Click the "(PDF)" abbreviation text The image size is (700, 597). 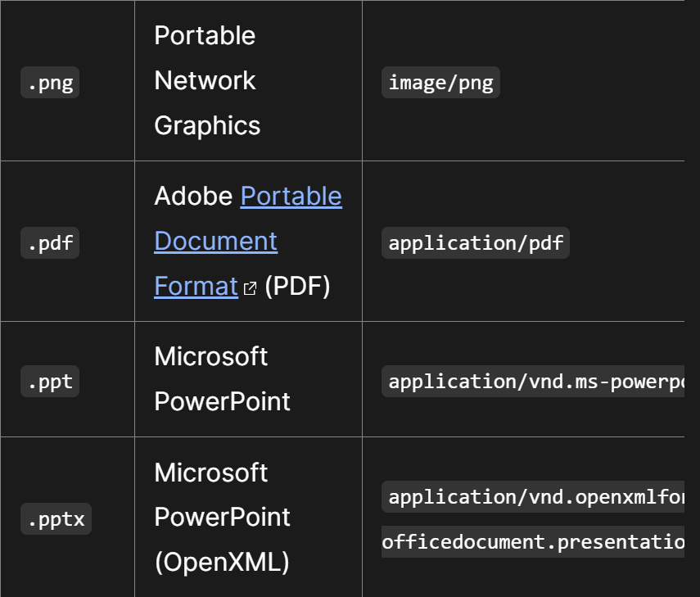tap(297, 287)
